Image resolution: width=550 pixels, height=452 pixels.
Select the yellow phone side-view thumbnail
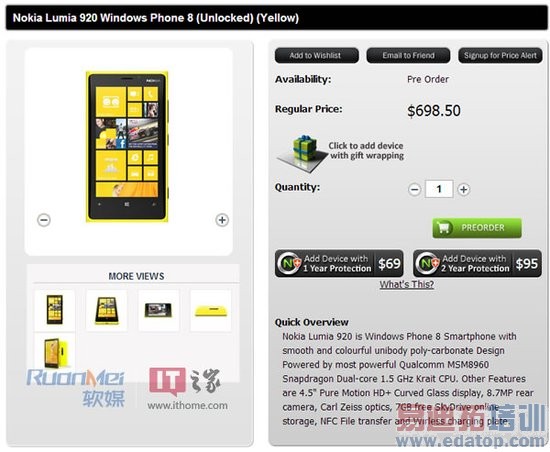click(x=210, y=310)
